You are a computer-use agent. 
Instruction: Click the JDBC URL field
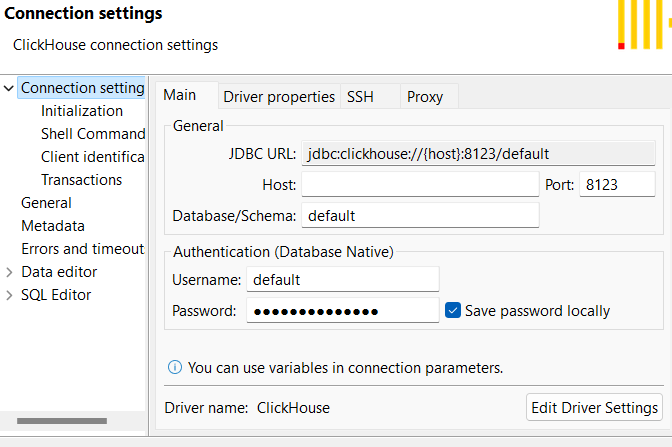point(478,153)
